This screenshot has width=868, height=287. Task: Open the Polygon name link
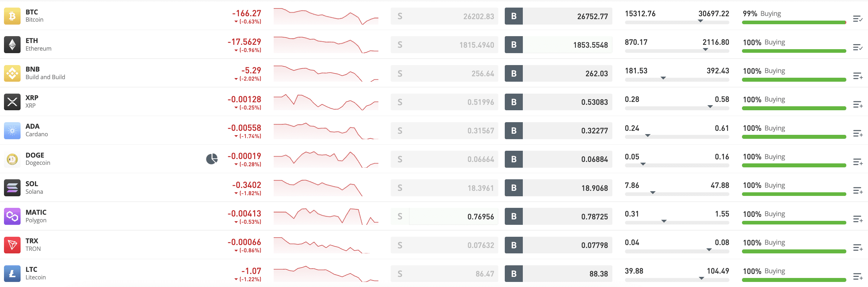click(x=36, y=220)
